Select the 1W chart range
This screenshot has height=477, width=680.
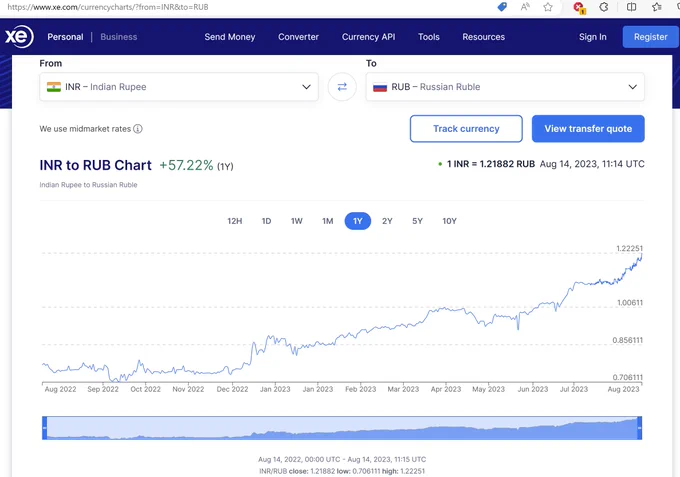click(x=297, y=221)
